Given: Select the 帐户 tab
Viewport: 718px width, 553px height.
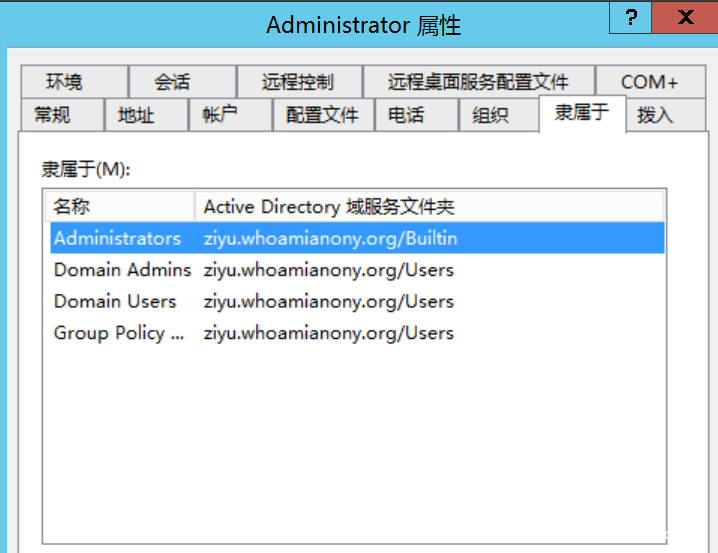Looking at the screenshot, I should [x=220, y=115].
